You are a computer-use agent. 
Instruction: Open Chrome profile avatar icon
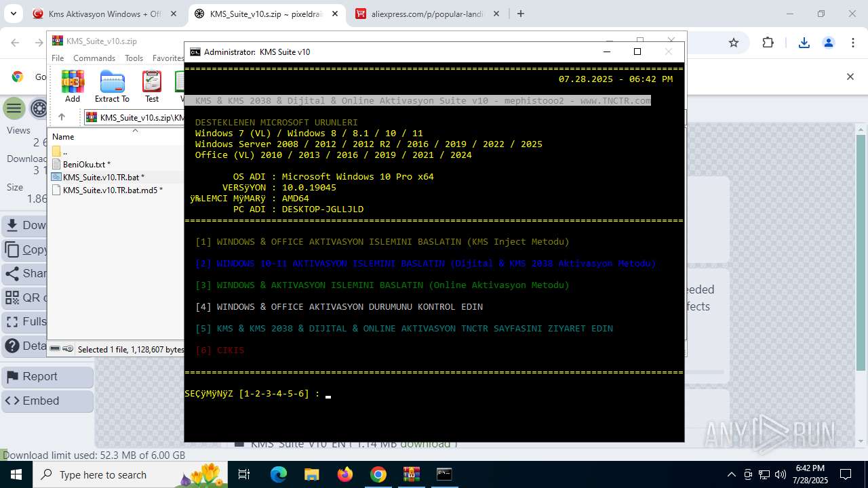point(828,43)
